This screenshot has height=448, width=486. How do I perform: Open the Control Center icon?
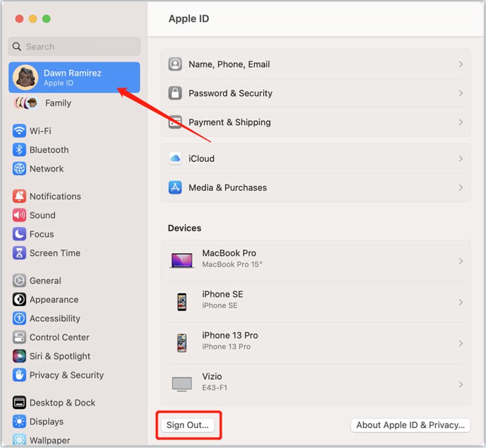(x=19, y=337)
